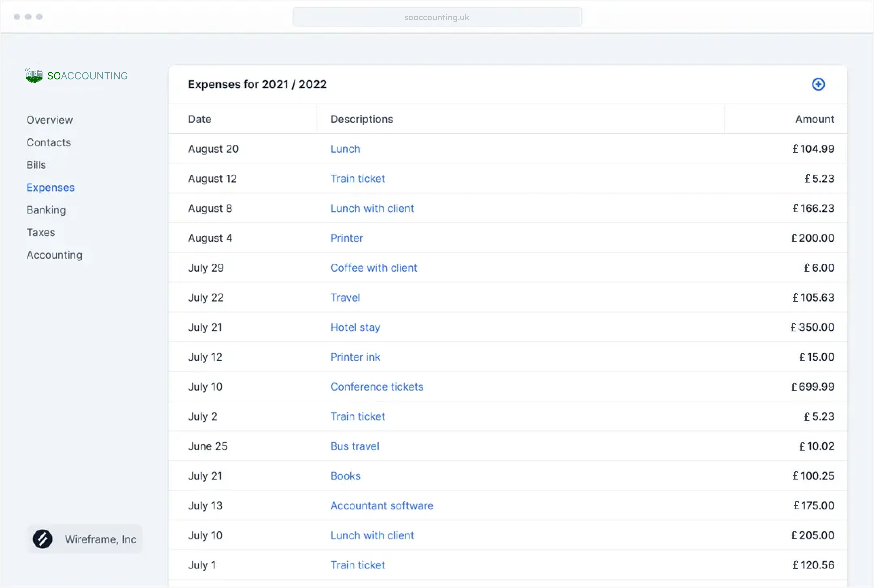Click the £200.00 amount
Viewport: 874px width, 588px height.
tap(812, 238)
